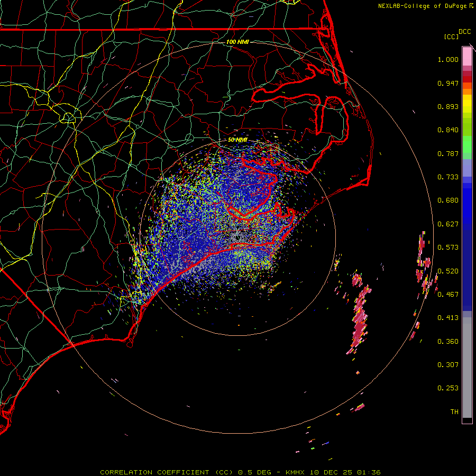The width and height of the screenshot is (476, 476).
Task: Pick the dark navy color bar segment
Action: 467,269
